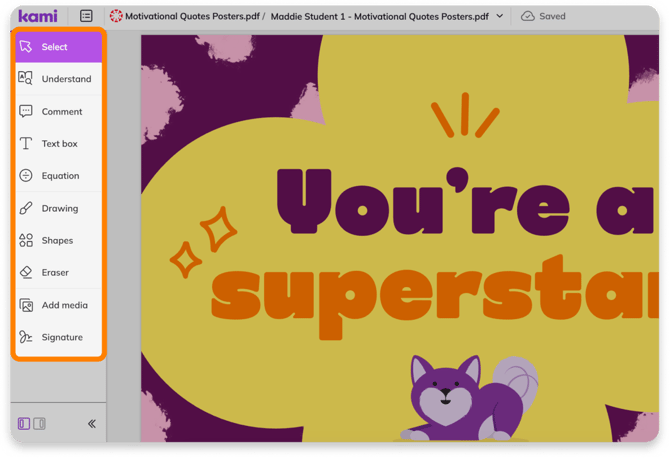Click the "You're a" poster heading
The width and height of the screenshot is (670, 458).
(x=464, y=201)
